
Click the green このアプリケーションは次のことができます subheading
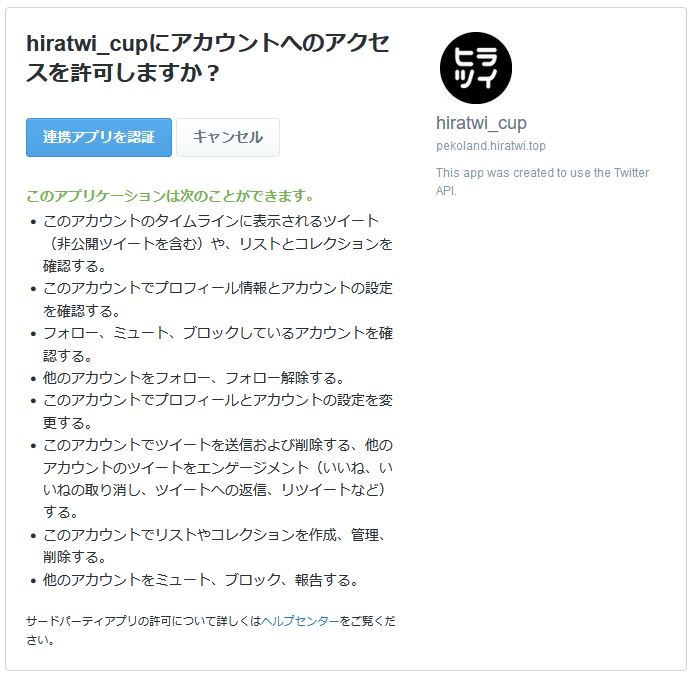[x=171, y=195]
